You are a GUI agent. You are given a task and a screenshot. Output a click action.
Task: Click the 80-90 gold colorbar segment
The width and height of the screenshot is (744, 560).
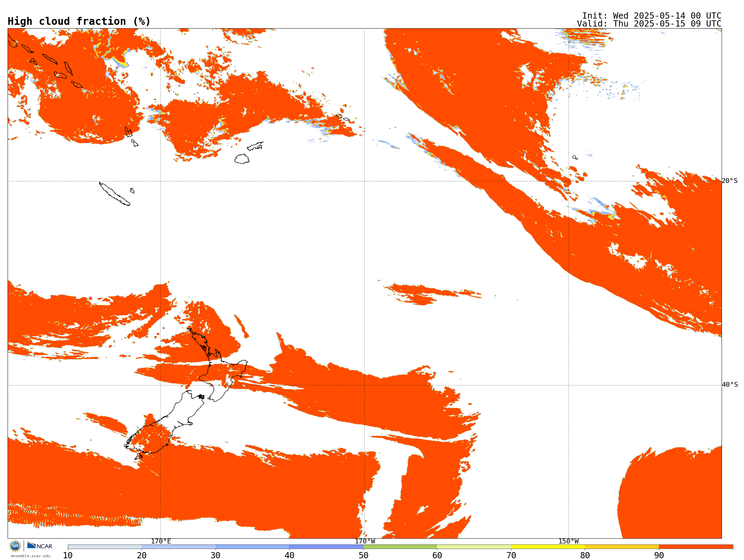[622, 547]
